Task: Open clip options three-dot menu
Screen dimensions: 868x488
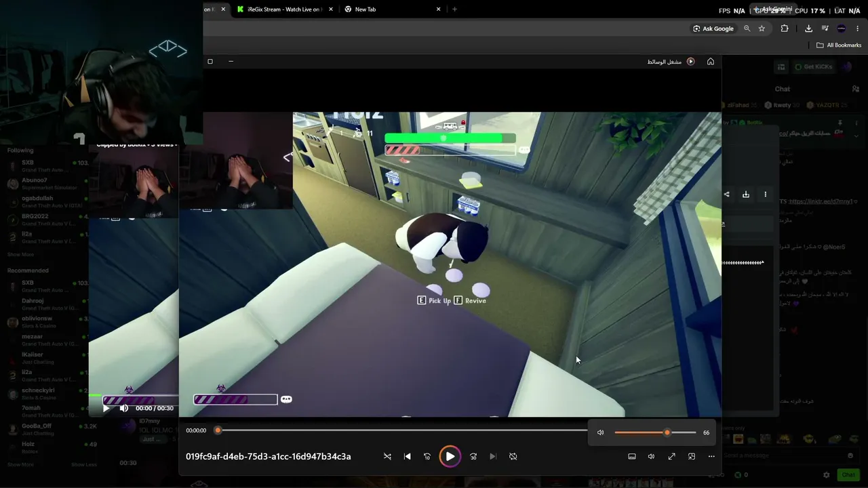Action: [x=766, y=195]
